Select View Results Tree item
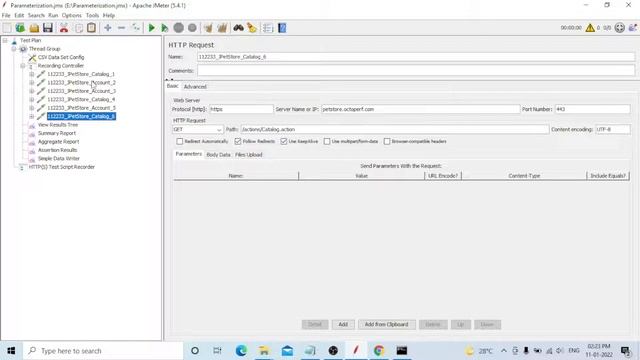Screen dimensions: 640x360 pos(58,125)
